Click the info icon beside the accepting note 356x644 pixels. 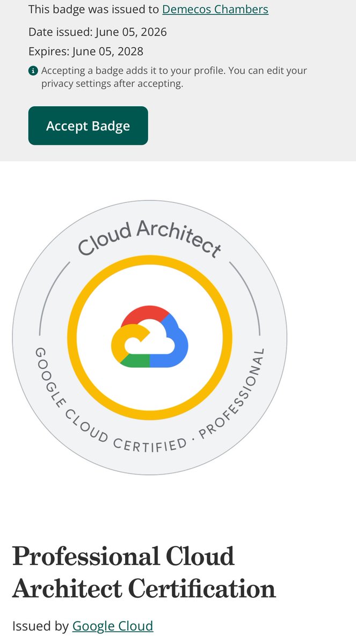pos(33,71)
